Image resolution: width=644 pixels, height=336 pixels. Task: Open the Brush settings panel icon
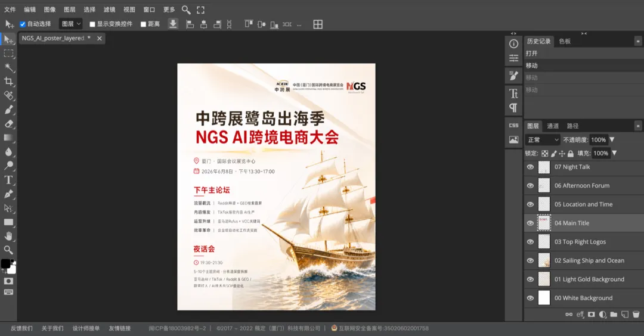[513, 76]
